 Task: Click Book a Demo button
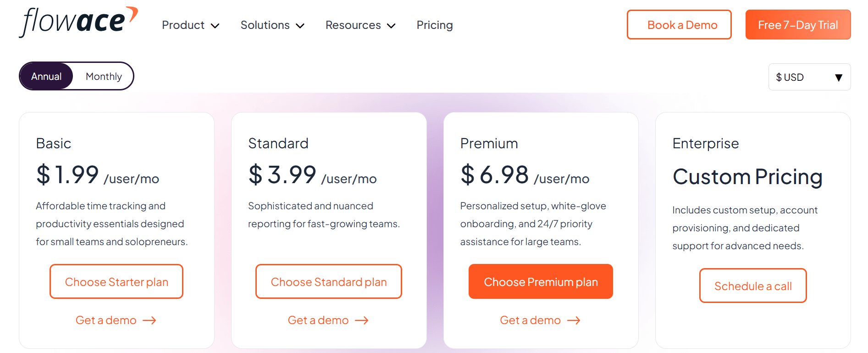(679, 25)
